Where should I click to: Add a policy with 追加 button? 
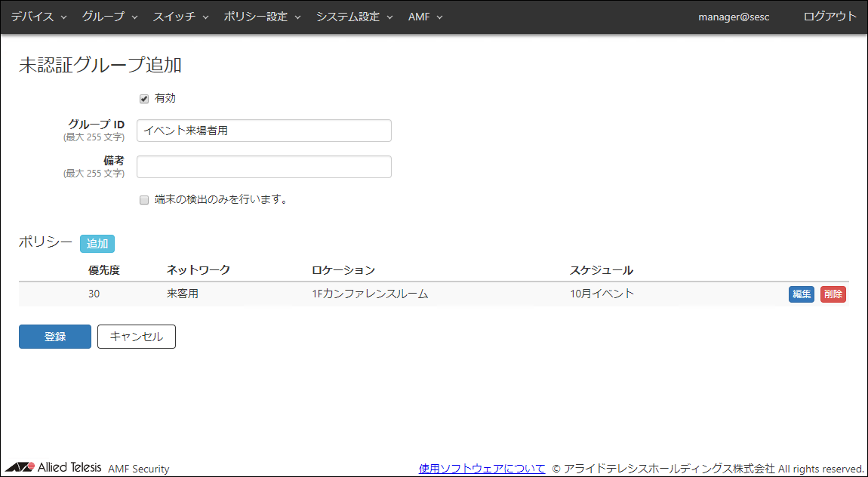[97, 244]
